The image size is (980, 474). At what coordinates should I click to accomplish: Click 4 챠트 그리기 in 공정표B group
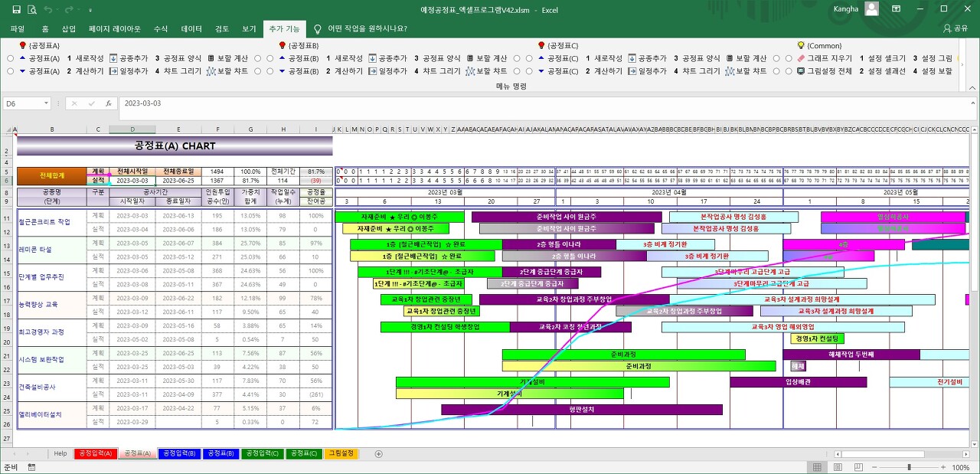pos(438,71)
